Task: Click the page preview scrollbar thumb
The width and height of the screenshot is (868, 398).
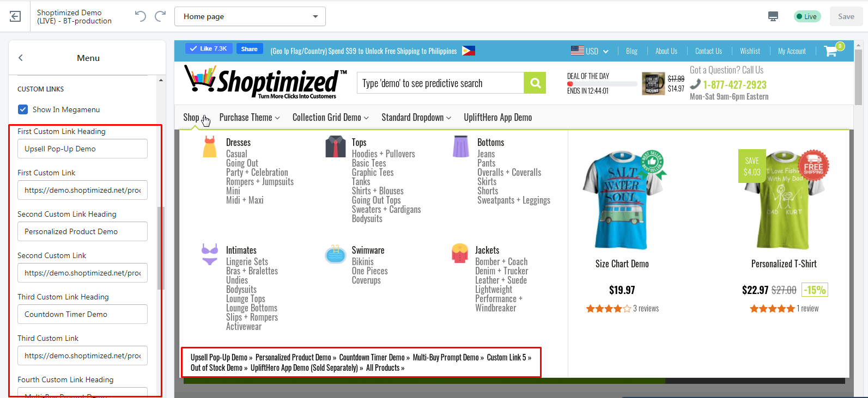Action: (858, 77)
